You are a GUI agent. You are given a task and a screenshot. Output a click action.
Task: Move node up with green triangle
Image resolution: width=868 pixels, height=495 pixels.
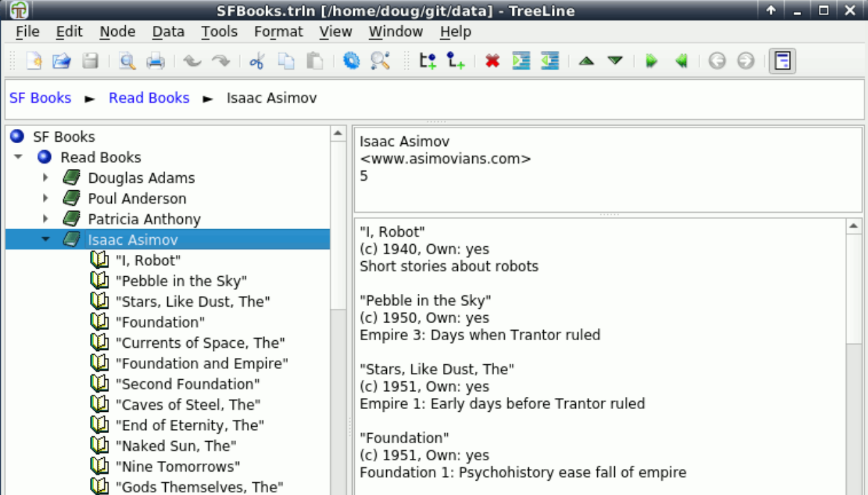coord(585,61)
